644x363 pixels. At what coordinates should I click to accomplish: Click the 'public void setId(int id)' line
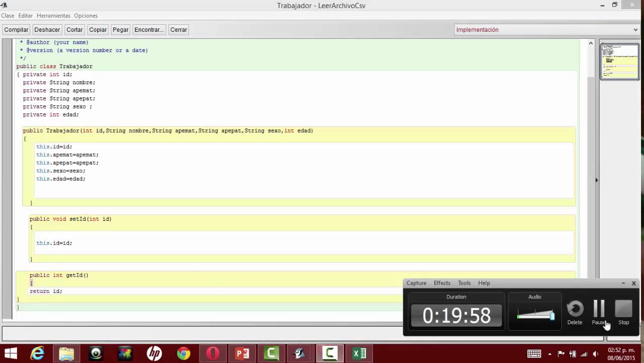pos(71,219)
